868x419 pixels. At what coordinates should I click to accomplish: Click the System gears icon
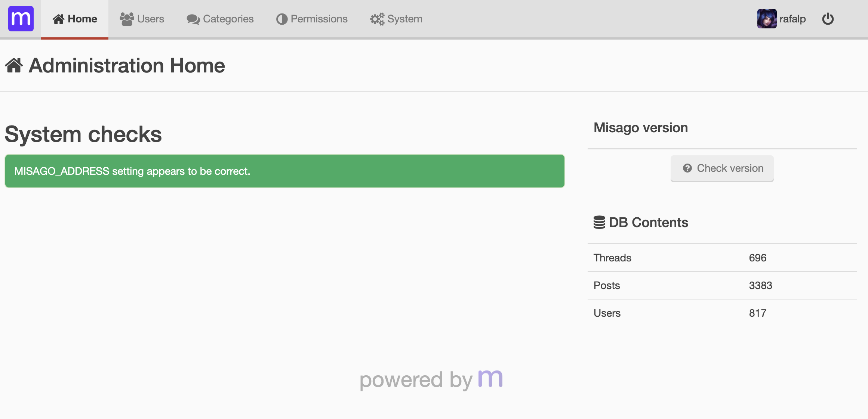[377, 19]
